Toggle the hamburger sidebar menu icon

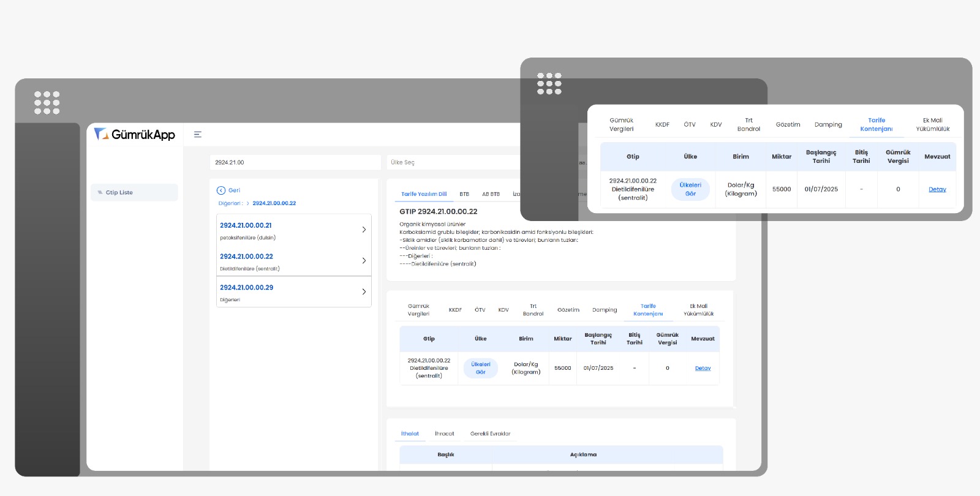pos(198,135)
